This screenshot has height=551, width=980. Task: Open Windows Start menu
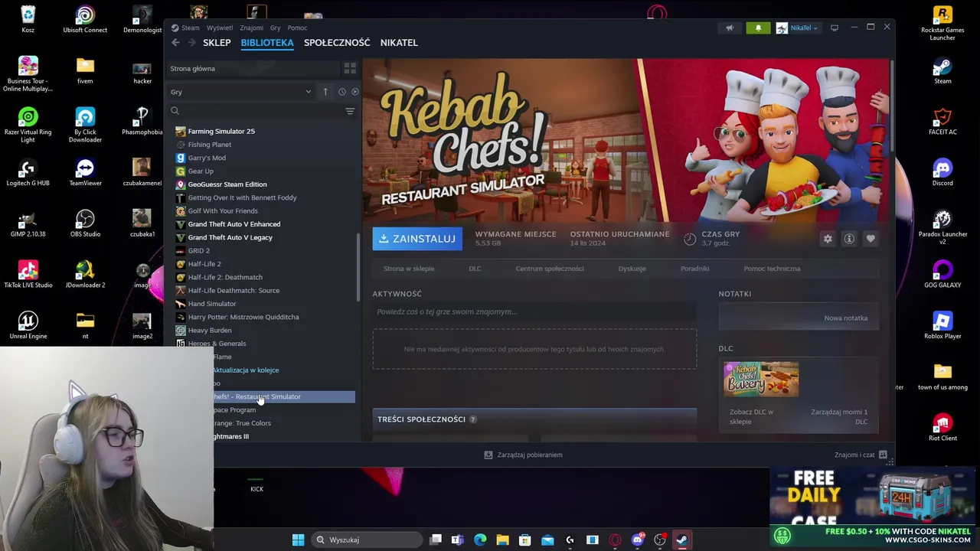click(298, 540)
